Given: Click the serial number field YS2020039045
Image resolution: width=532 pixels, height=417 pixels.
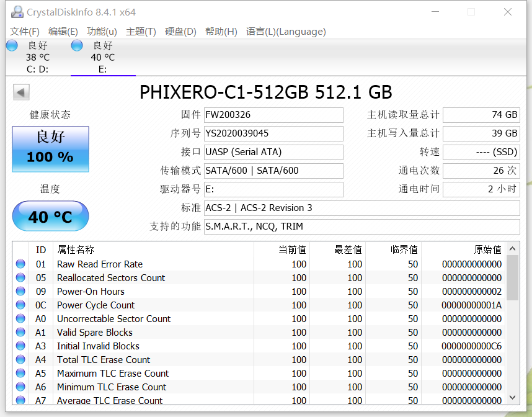Looking at the screenshot, I should point(273,133).
